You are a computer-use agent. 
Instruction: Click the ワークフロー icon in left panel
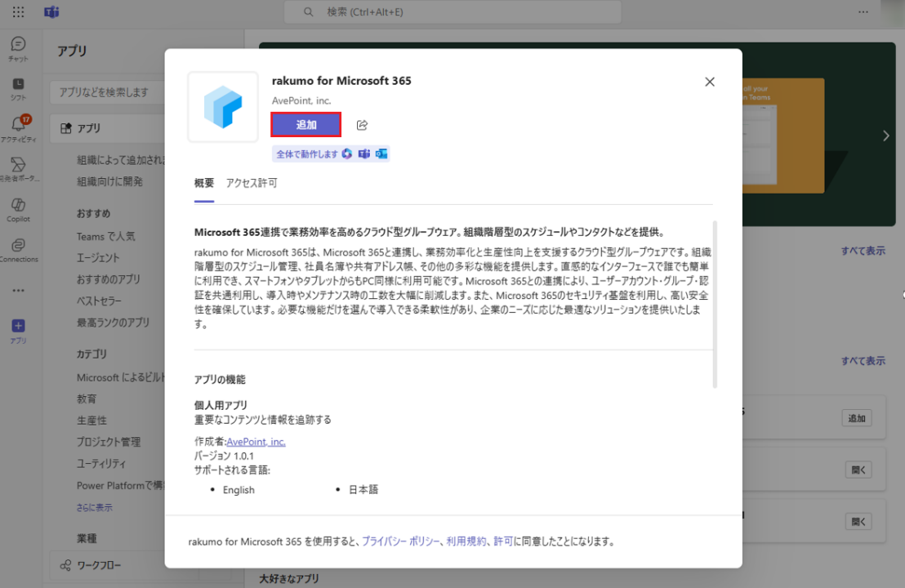(66, 565)
